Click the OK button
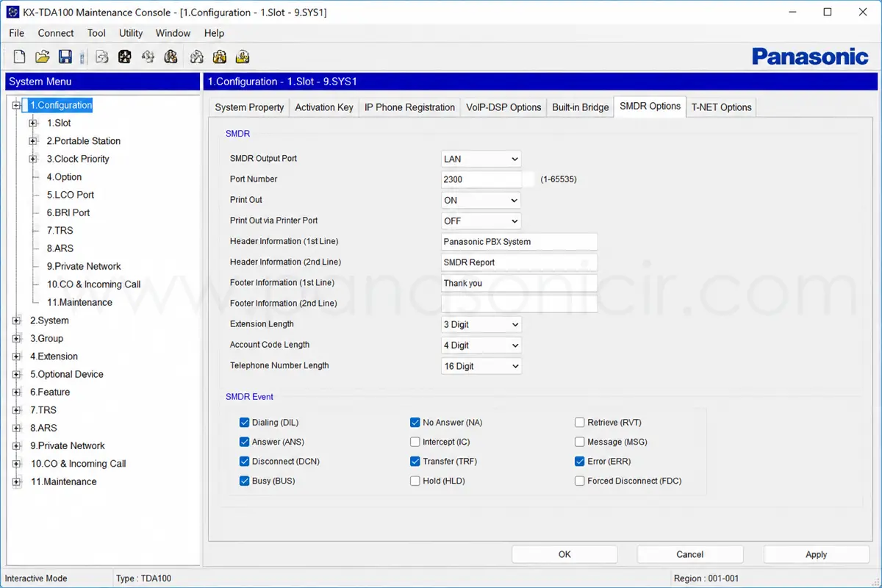882x588 pixels. click(564, 554)
